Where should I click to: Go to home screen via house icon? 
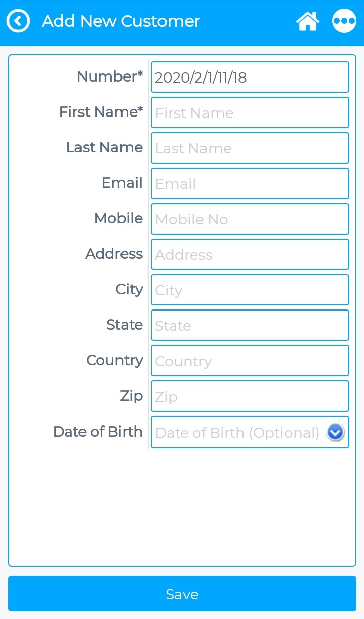pyautogui.click(x=307, y=21)
